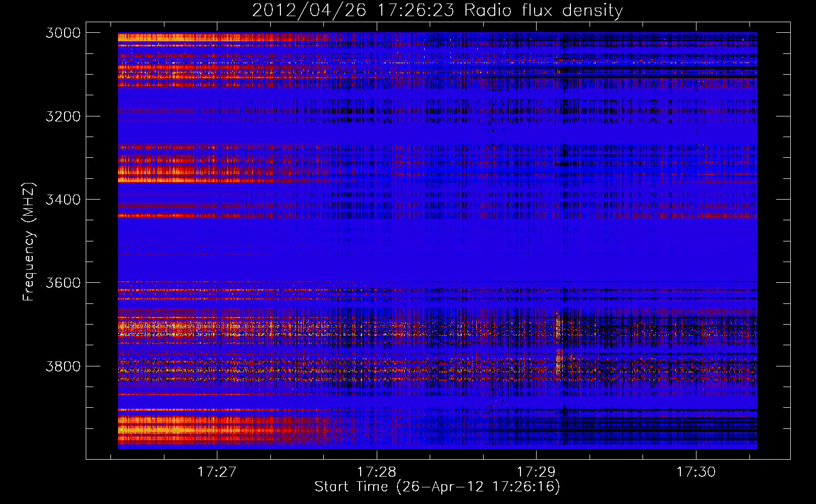The width and height of the screenshot is (816, 504).
Task: Click the '17:30' time axis label
Action: coord(696,472)
